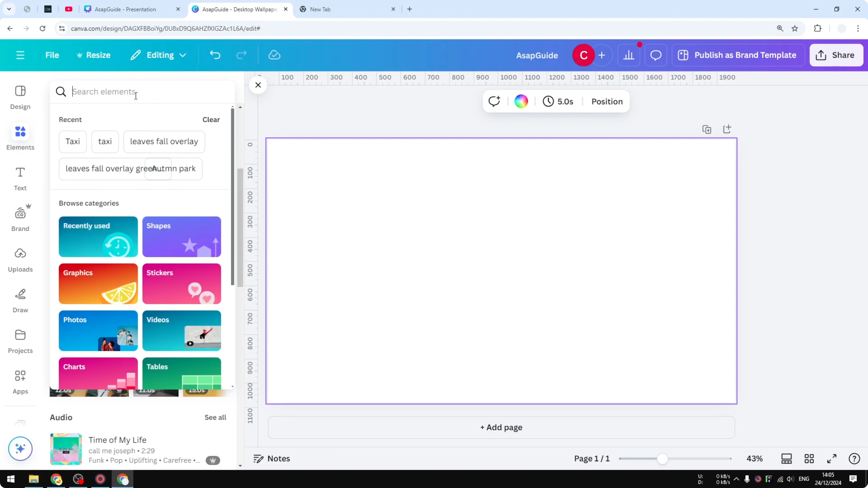
Task: Open the Projects panel
Action: [20, 341]
